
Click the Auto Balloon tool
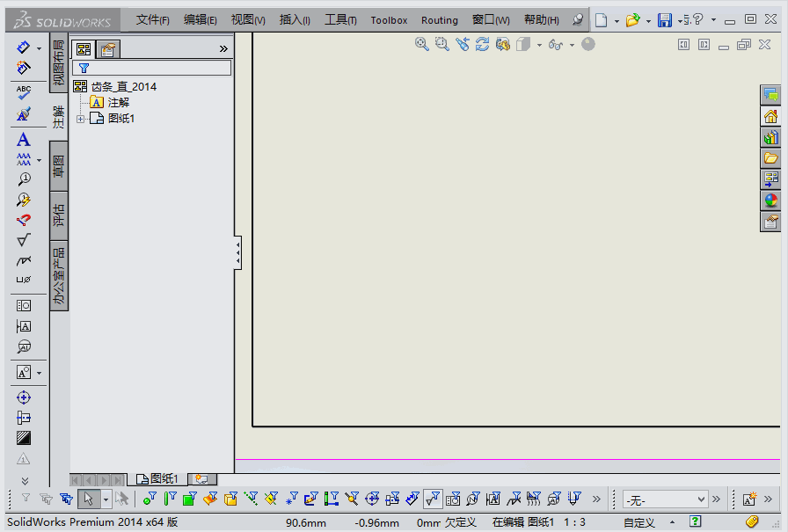[x=23, y=200]
